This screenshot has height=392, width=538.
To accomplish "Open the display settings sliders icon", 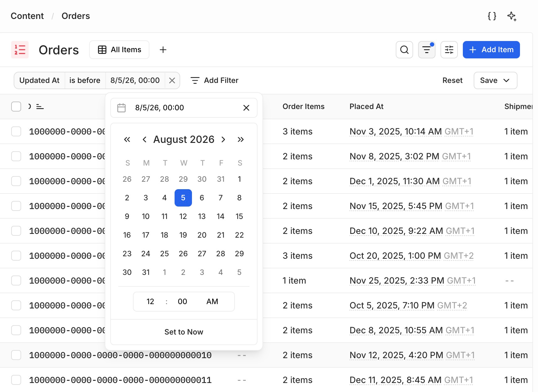I will tap(449, 50).
